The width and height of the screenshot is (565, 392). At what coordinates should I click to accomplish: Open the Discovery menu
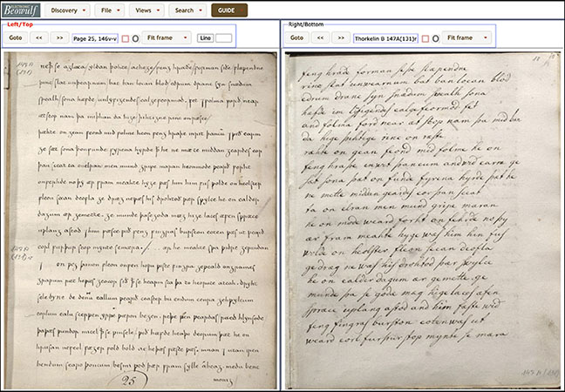(68, 10)
